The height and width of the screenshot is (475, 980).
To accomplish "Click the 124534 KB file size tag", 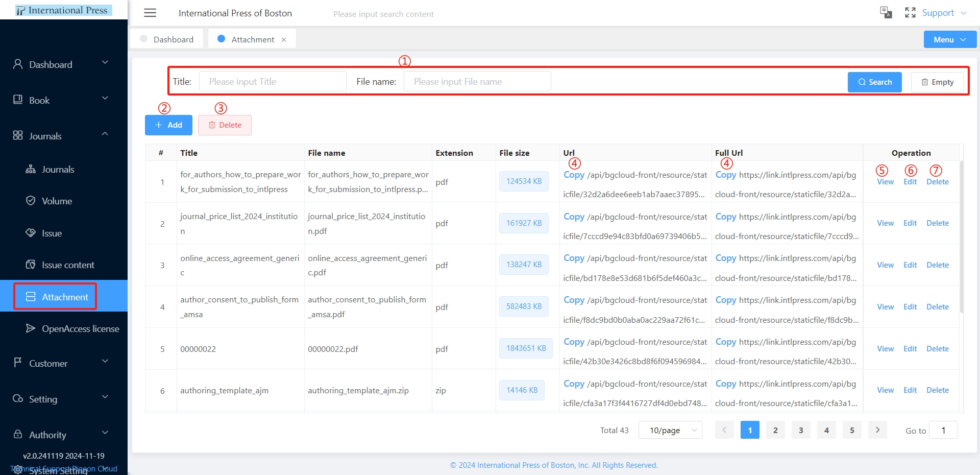I will (524, 181).
